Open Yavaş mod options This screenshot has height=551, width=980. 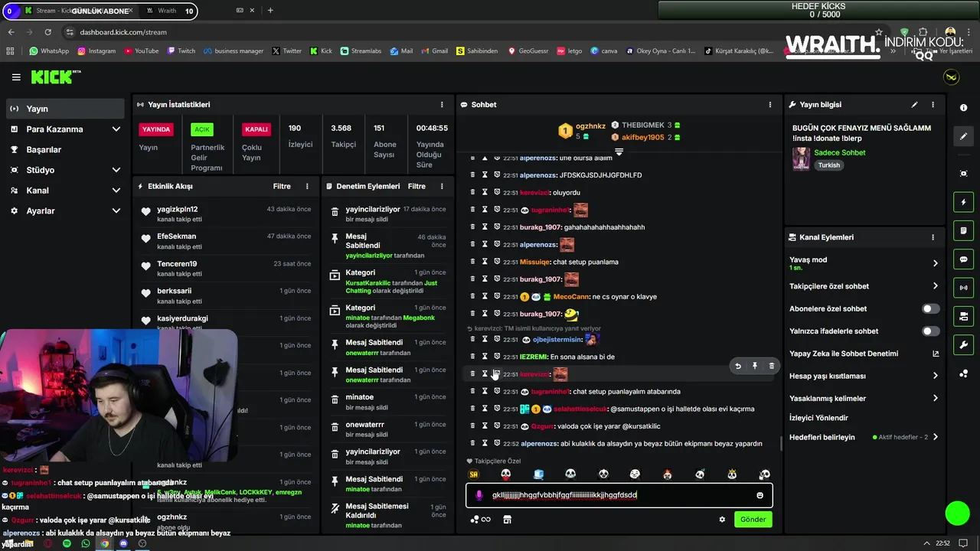pos(864,263)
